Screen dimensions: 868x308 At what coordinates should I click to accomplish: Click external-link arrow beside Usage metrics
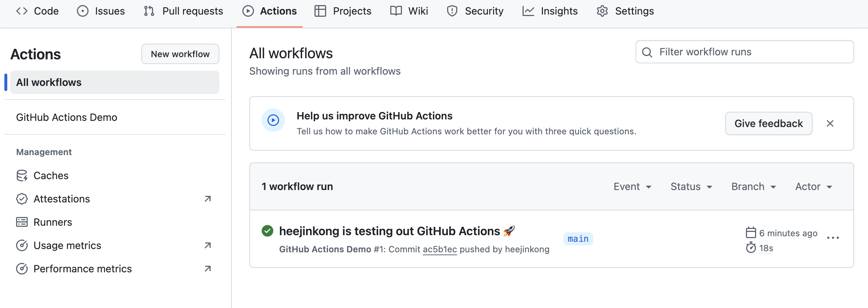[208, 245]
